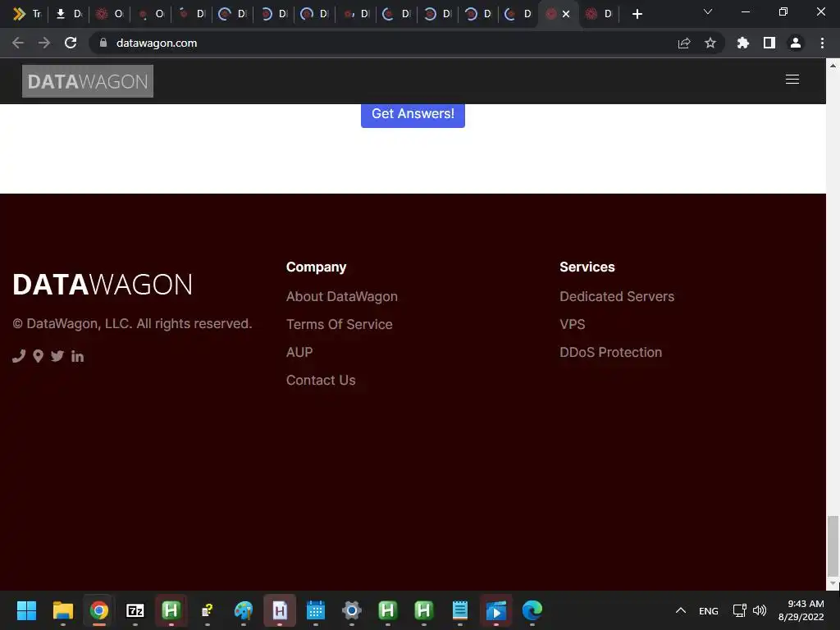Click the page vertical scrollbar thumb
Image resolution: width=840 pixels, height=630 pixels.
[x=833, y=545]
